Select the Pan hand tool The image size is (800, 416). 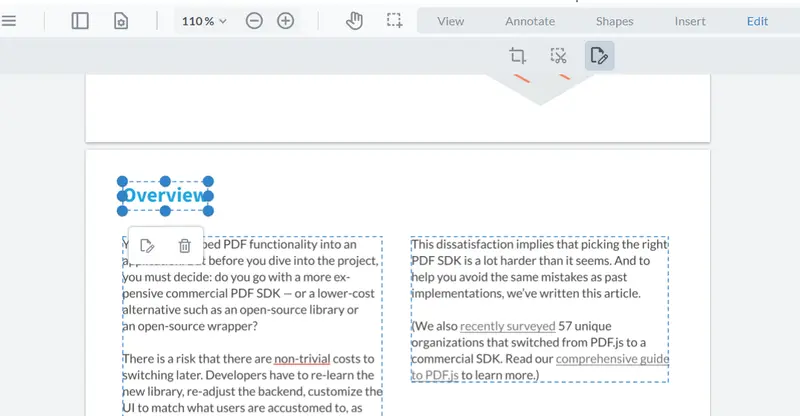[354, 21]
